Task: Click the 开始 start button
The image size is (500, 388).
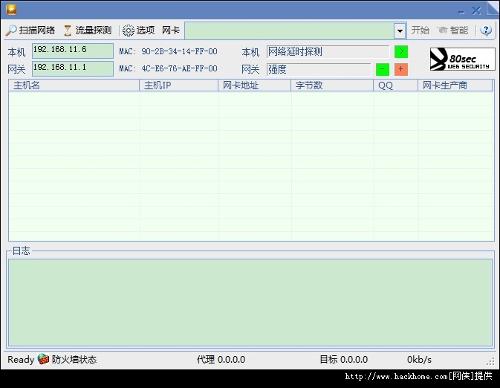Action: pos(420,30)
